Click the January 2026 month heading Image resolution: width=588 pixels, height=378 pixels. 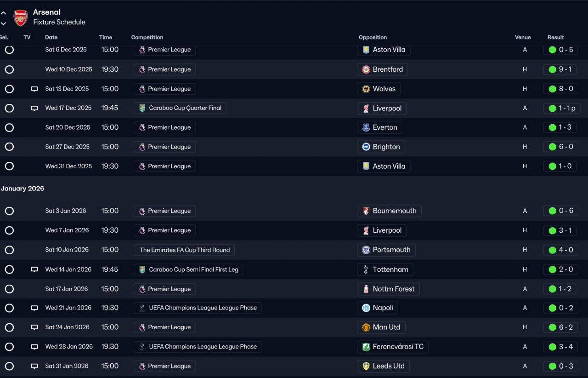tap(23, 189)
